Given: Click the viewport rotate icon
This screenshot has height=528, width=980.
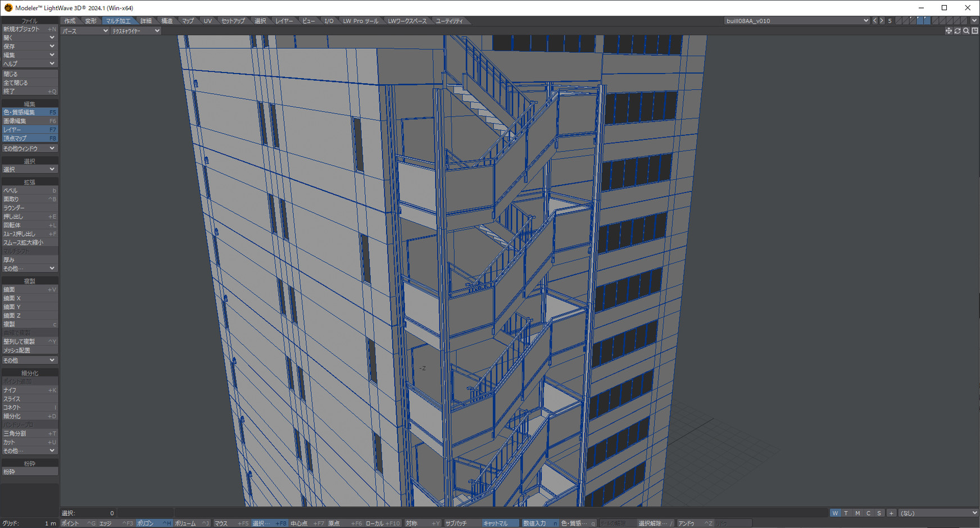Looking at the screenshot, I should point(958,31).
